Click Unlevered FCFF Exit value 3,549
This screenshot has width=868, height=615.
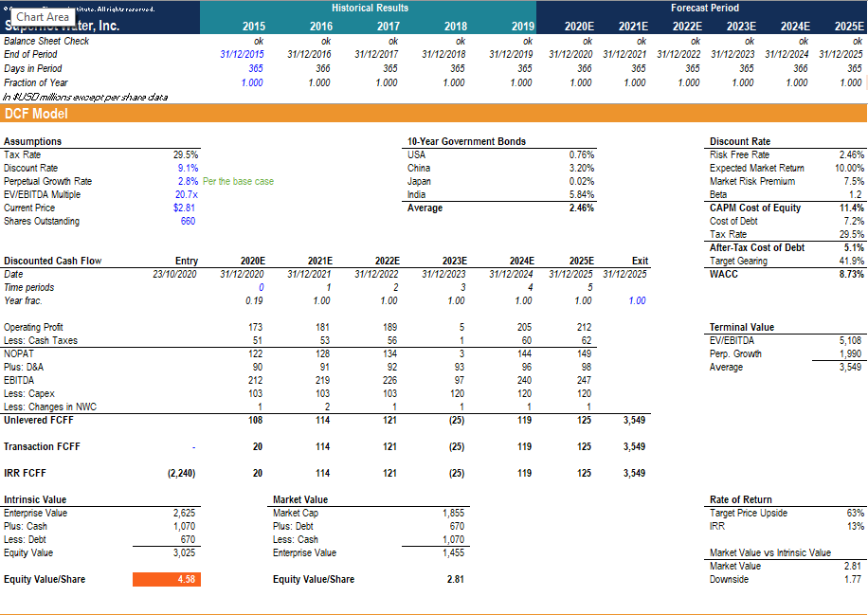(634, 421)
